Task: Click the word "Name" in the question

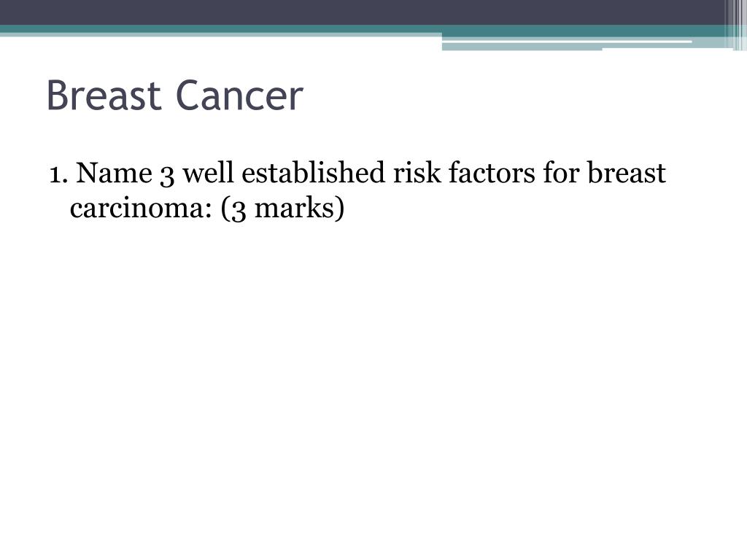Action: [x=114, y=172]
